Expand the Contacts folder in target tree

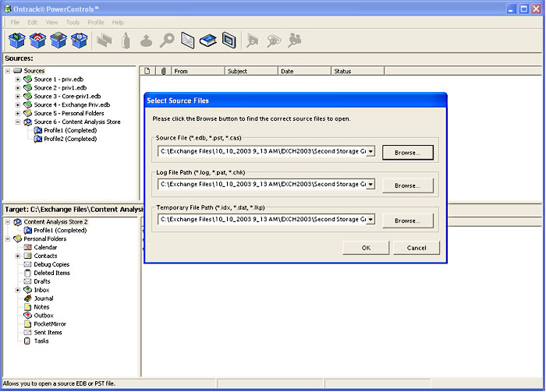point(18,256)
